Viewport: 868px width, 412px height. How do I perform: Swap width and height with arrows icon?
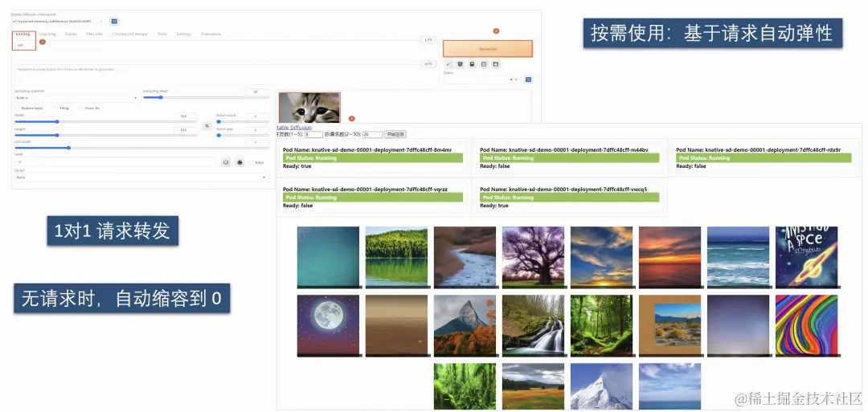coord(207,125)
